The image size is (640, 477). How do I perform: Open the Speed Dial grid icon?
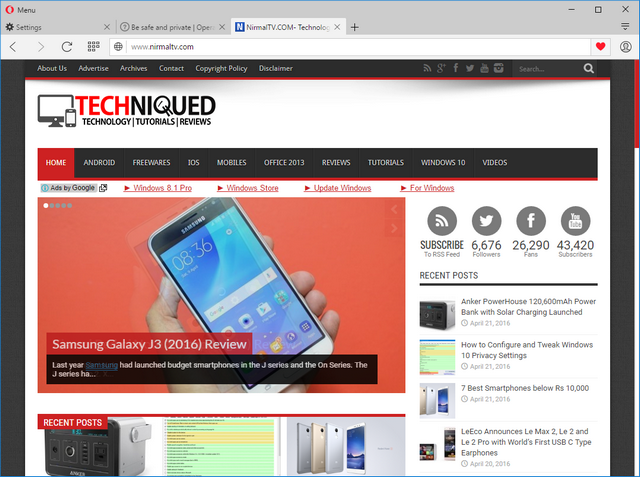point(93,47)
